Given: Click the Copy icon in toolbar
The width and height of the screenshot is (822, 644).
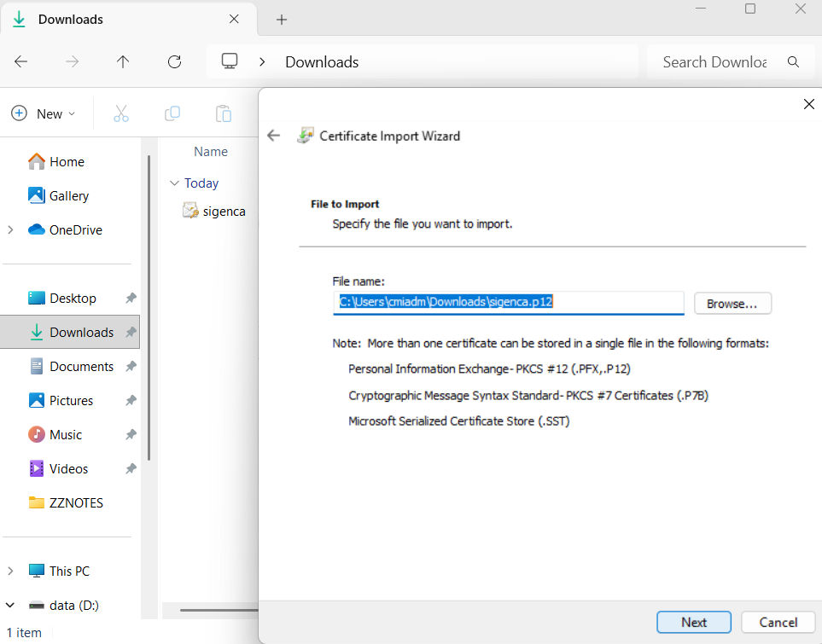Looking at the screenshot, I should click(x=172, y=113).
